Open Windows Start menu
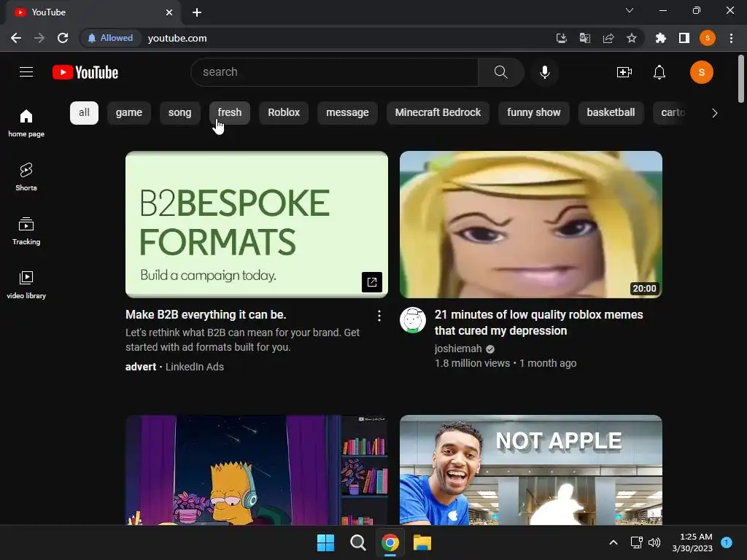This screenshot has height=560, width=747. pos(326,542)
